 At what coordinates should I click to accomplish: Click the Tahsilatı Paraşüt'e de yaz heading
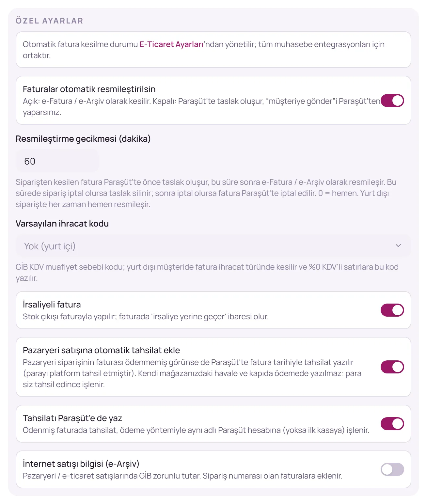point(72,418)
